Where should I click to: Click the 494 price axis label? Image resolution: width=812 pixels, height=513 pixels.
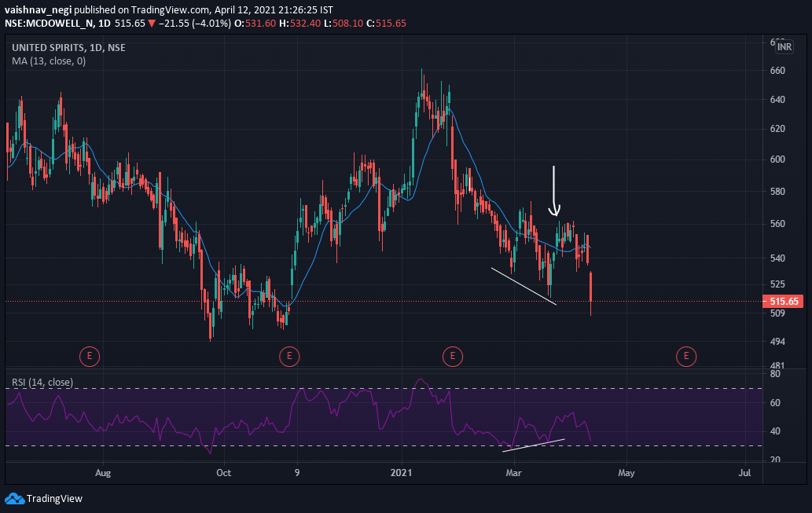click(x=777, y=342)
